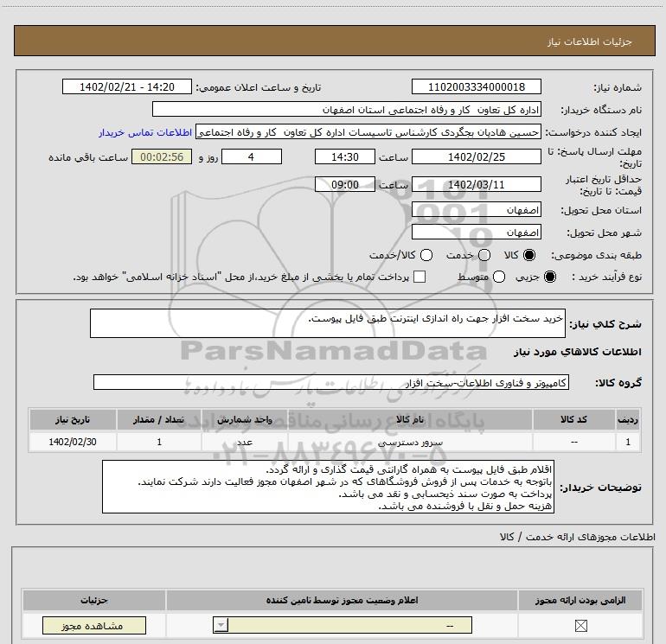Click the price validity date 1402/03/11

click(x=476, y=184)
